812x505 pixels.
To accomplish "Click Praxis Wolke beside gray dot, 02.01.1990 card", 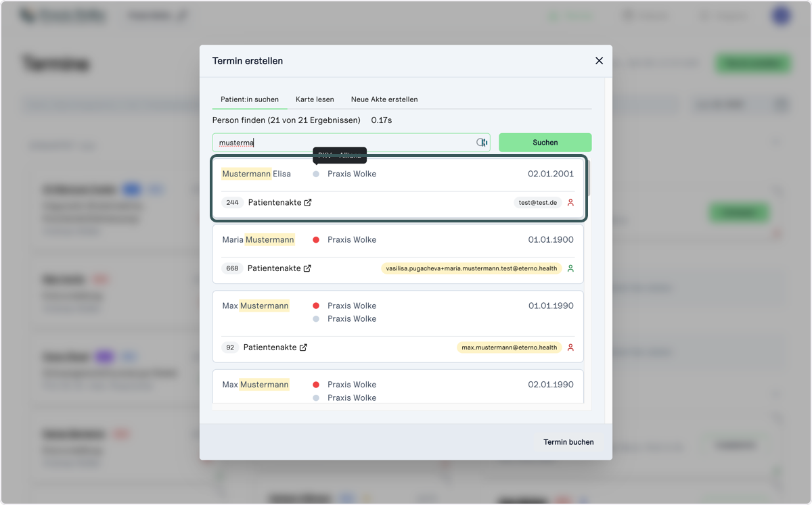I will tap(352, 398).
